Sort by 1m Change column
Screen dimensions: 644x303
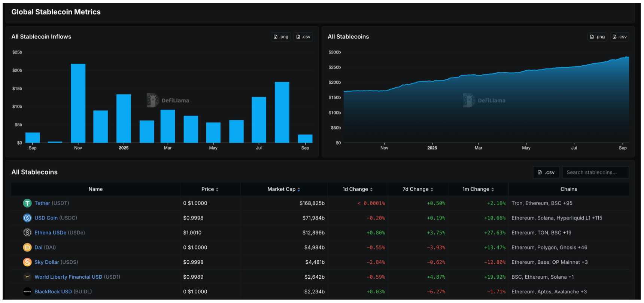478,189
